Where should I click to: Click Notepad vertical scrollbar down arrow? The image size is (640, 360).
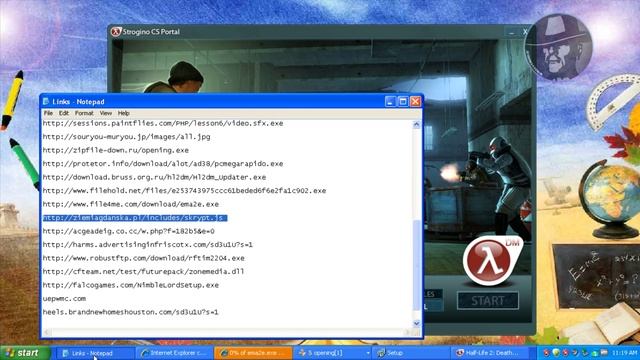(416, 323)
